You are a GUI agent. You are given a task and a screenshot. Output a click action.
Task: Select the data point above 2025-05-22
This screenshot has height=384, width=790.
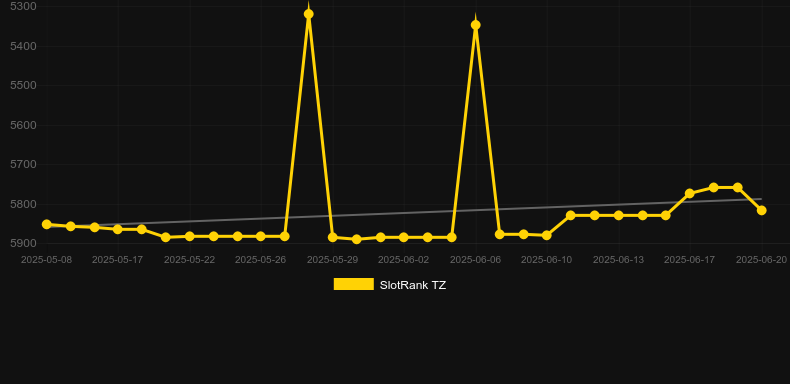point(190,236)
